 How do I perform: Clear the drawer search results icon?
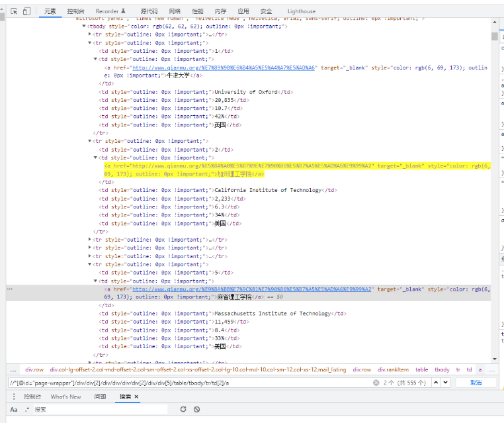(196, 409)
